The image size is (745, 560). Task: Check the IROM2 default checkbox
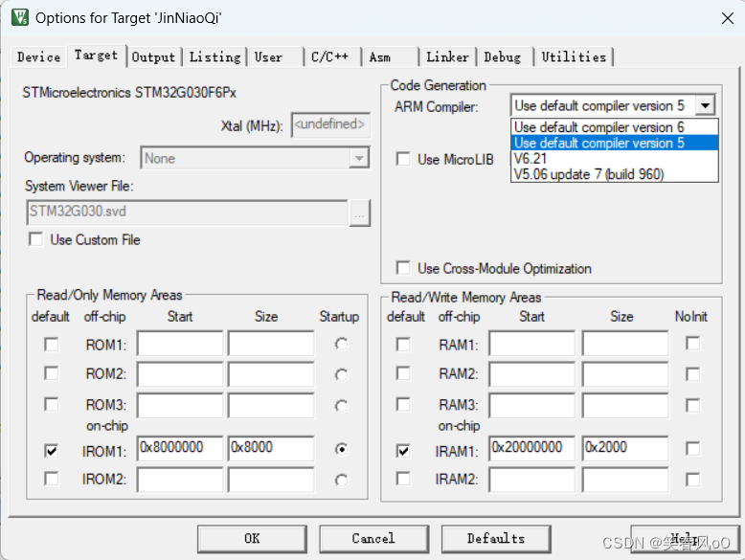52,479
